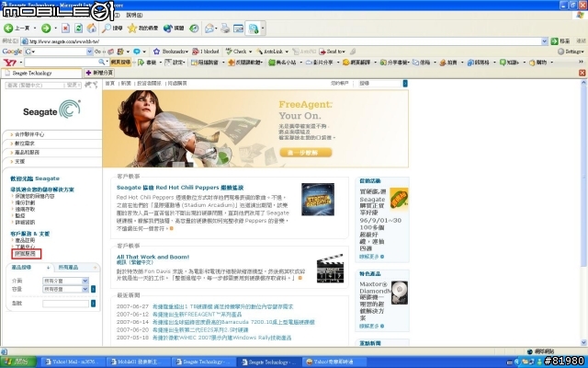Click the Yahoo toolbar search input field

pos(62,62)
